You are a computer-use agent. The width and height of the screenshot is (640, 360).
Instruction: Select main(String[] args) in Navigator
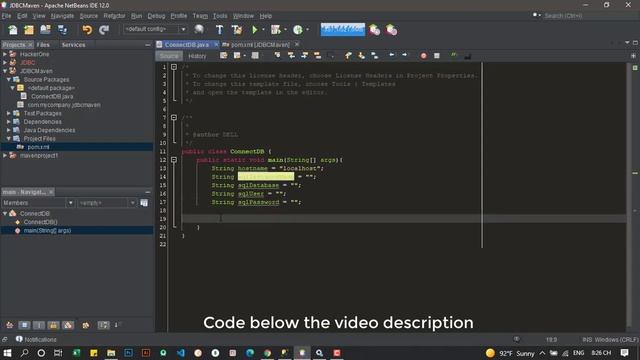point(47,231)
